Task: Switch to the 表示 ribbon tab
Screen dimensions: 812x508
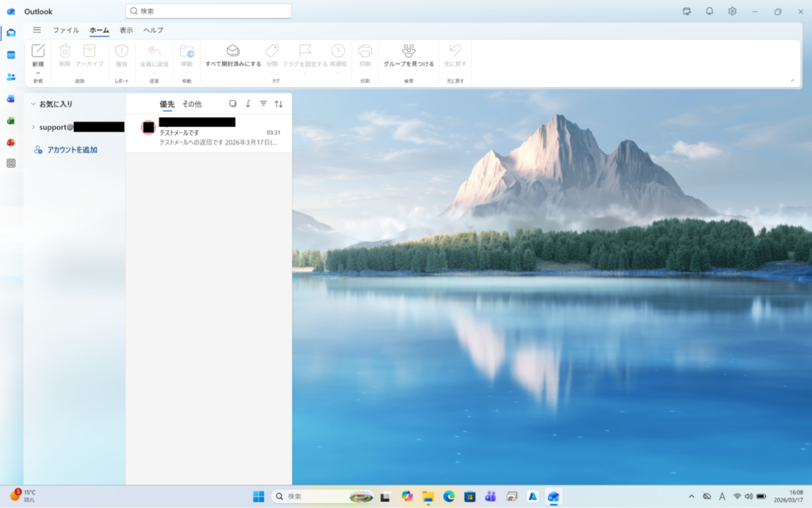Action: pyautogui.click(x=126, y=30)
